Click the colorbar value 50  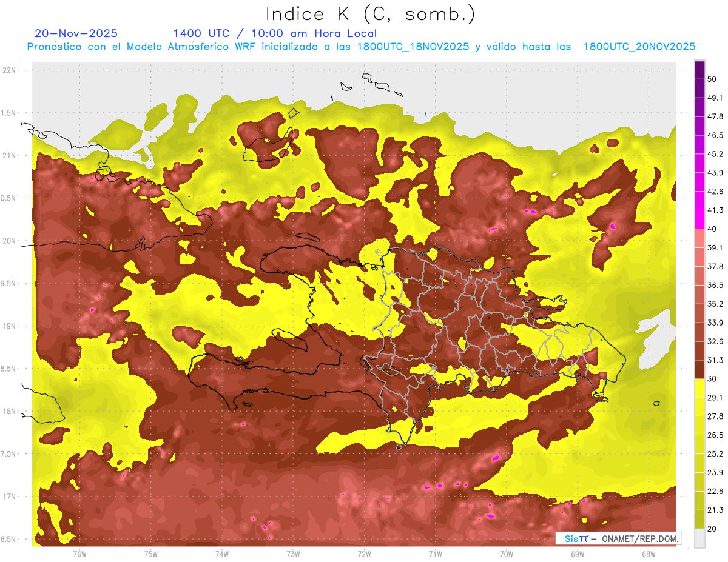(x=712, y=79)
